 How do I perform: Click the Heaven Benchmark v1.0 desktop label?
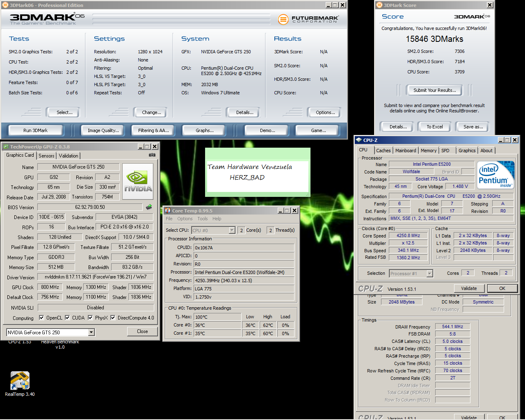[60, 344]
